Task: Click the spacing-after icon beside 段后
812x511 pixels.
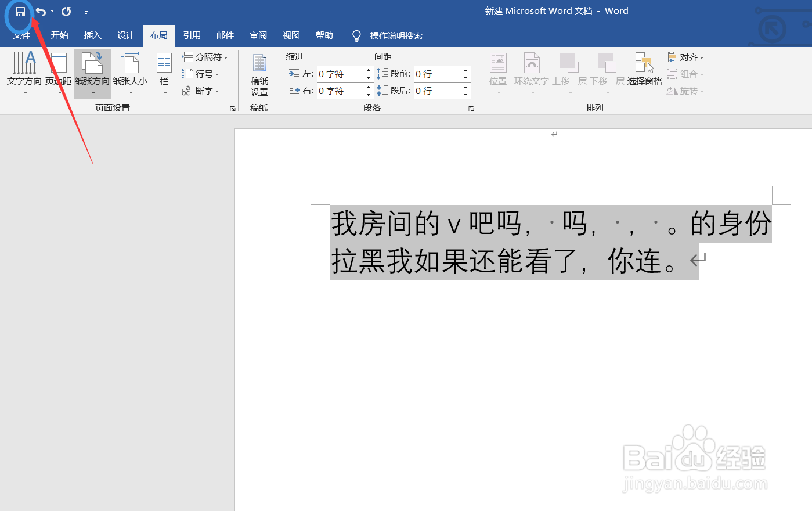Action: (x=382, y=91)
